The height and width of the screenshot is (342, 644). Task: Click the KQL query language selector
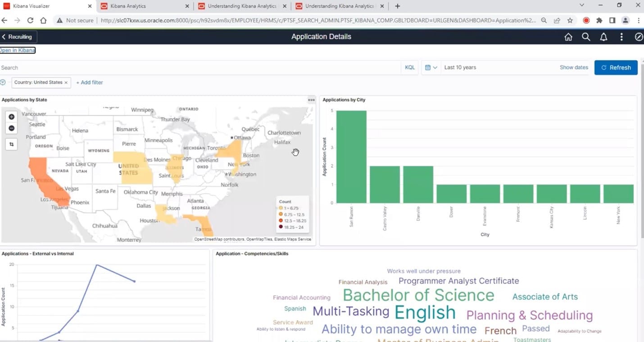click(x=409, y=67)
